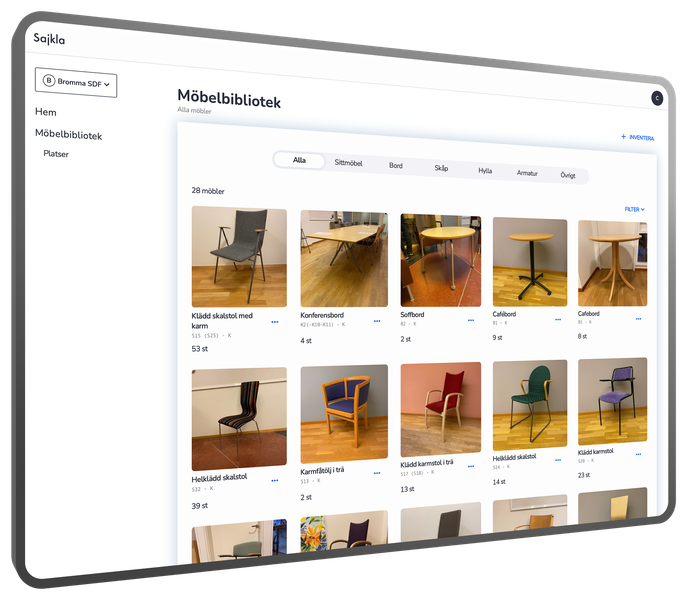Open the Soffbord photo
687x600 pixels.
[441, 260]
